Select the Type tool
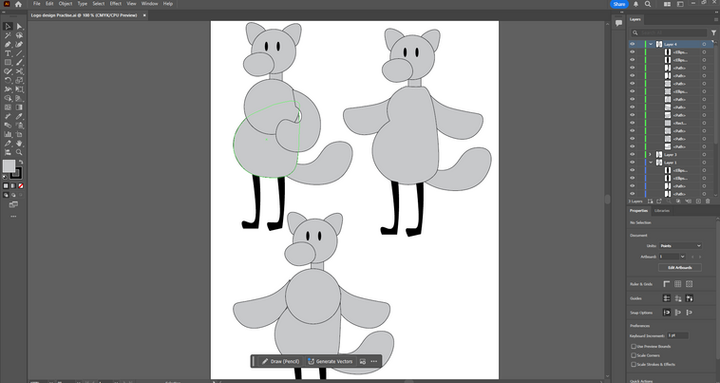 coord(8,53)
